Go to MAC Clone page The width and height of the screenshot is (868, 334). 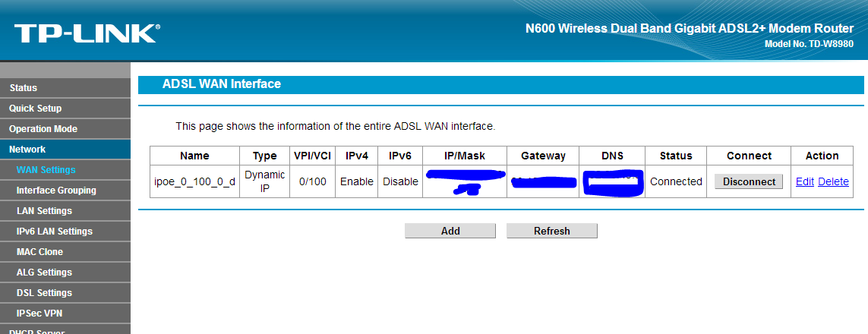pos(65,251)
